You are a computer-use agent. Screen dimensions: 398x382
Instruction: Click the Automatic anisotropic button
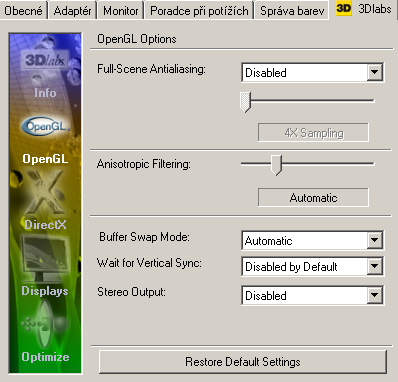click(313, 197)
